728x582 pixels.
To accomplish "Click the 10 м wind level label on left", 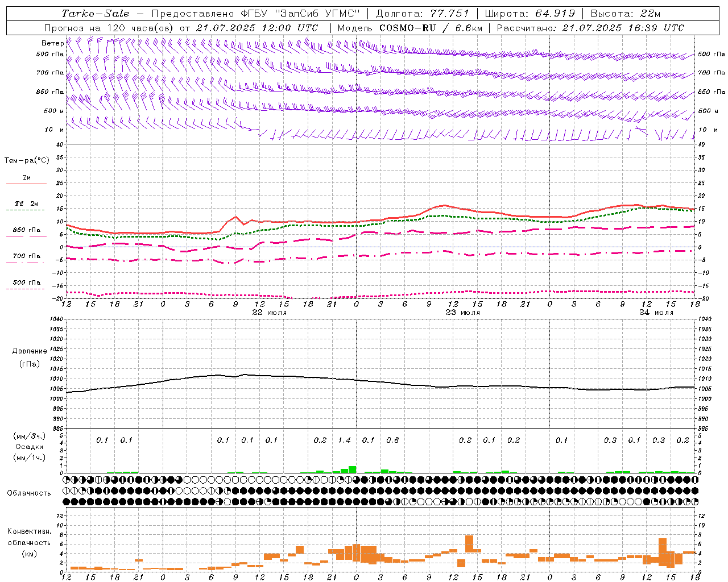I will (54, 130).
